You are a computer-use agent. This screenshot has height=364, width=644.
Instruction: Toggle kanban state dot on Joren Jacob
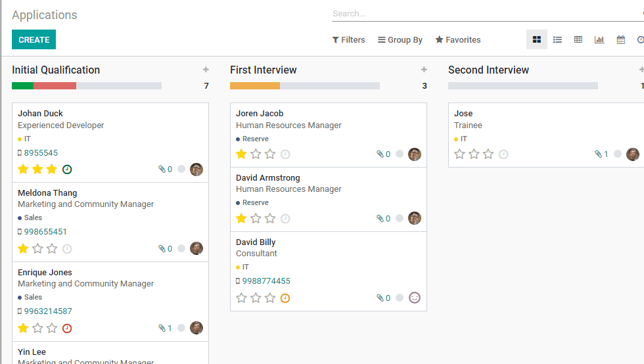click(x=400, y=154)
